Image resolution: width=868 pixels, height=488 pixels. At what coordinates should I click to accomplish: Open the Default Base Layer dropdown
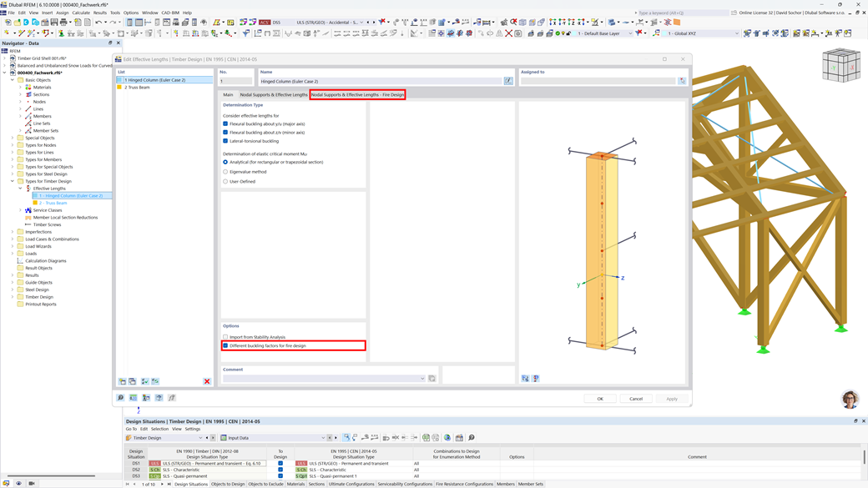point(630,32)
